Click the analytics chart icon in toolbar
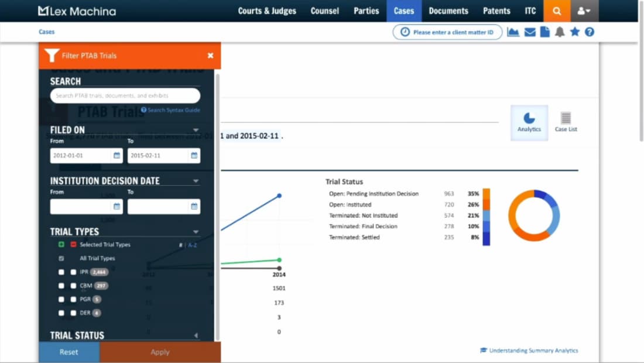 [x=513, y=32]
